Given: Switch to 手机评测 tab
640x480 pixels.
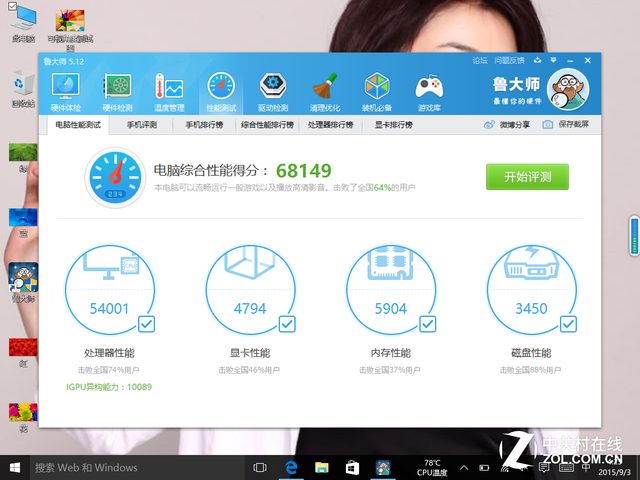Looking at the screenshot, I should click(x=142, y=125).
